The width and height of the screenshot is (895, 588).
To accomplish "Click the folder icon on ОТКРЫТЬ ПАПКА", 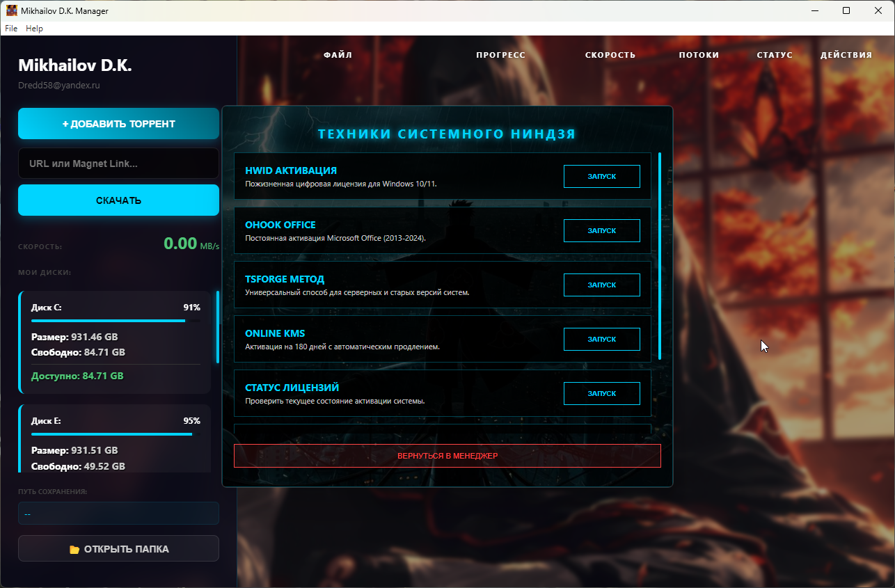I will (x=74, y=549).
